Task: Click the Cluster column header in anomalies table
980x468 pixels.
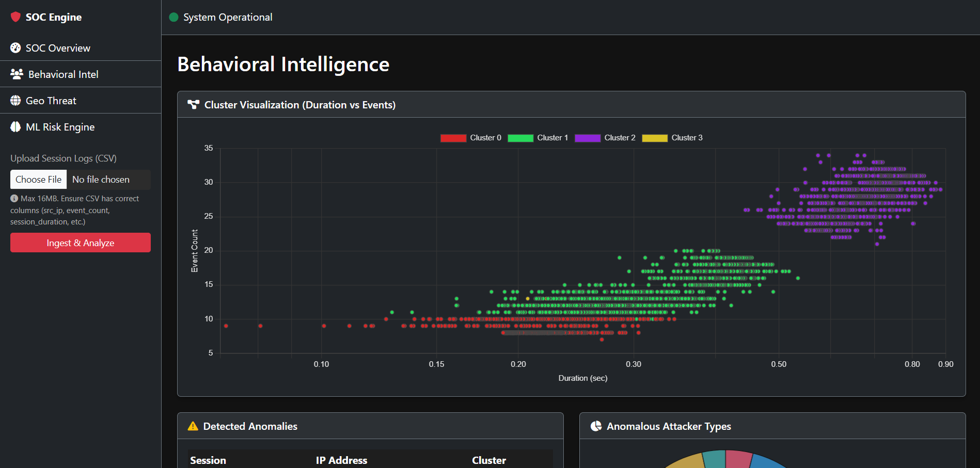Action: pyautogui.click(x=488, y=460)
